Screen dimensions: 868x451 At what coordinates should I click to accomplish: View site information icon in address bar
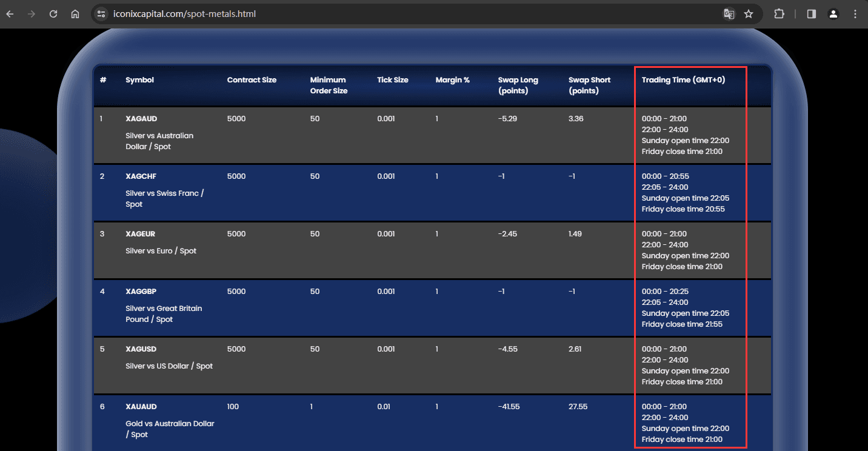click(101, 14)
